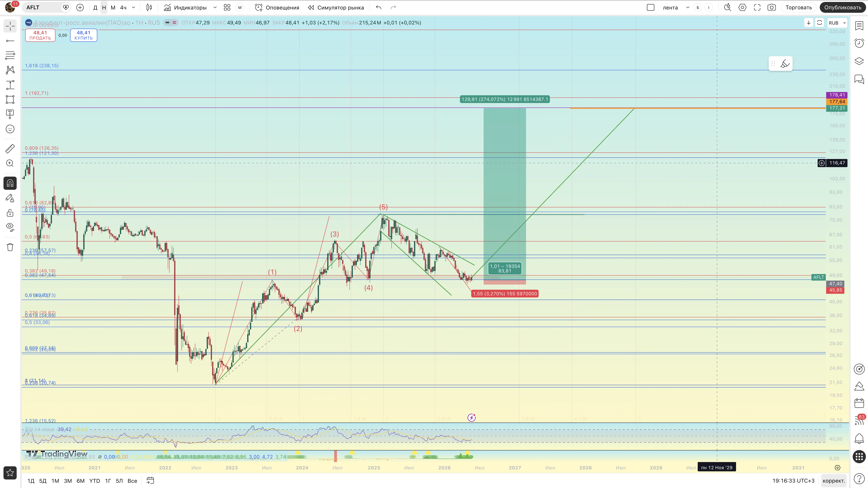868x488 pixels.
Task: Open the RUB currency dropdown
Action: pyautogui.click(x=837, y=23)
